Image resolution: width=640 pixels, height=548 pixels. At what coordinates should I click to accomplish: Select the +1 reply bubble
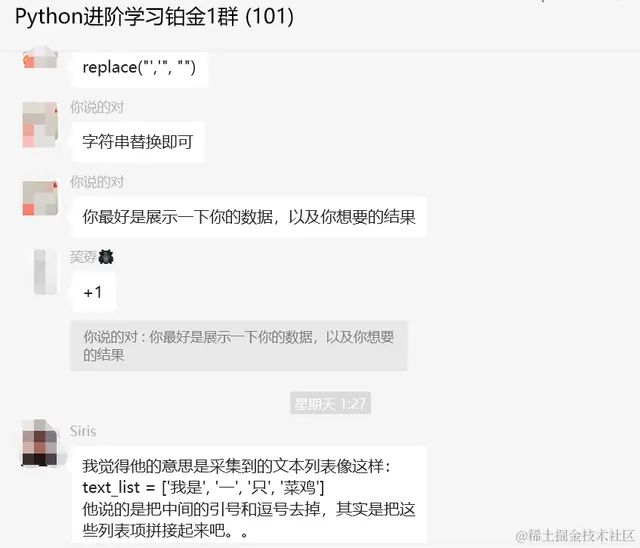point(93,292)
